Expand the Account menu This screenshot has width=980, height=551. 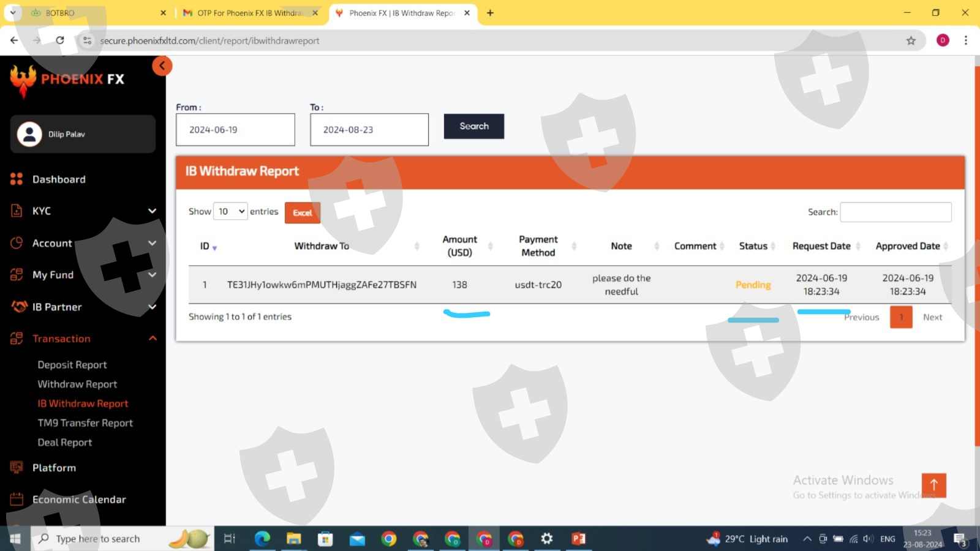(83, 243)
